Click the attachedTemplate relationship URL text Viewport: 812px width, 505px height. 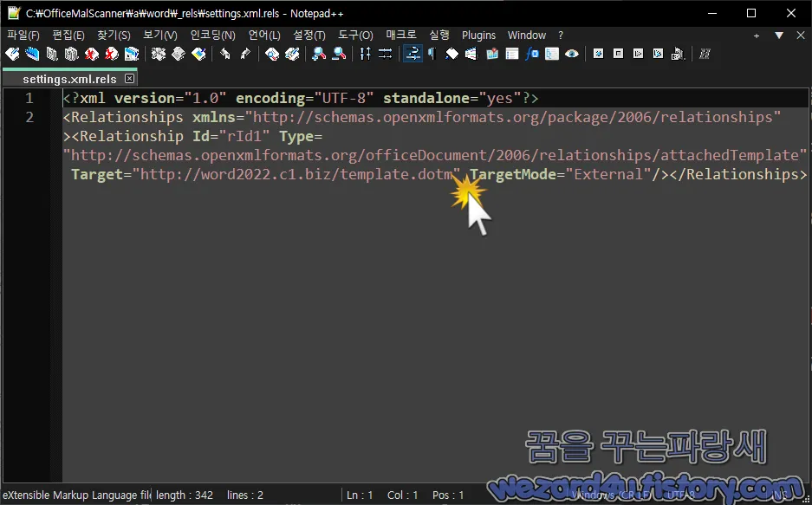[435, 155]
